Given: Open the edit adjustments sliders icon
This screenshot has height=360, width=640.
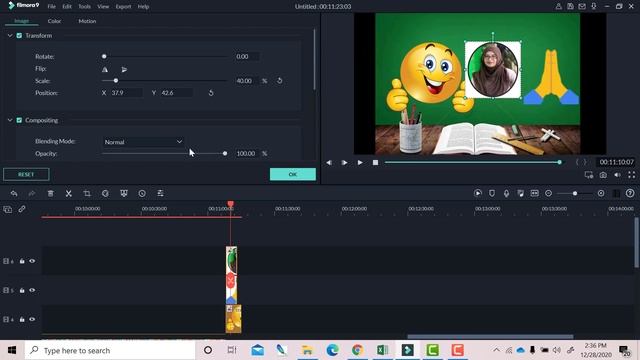Looking at the screenshot, I should (160, 193).
